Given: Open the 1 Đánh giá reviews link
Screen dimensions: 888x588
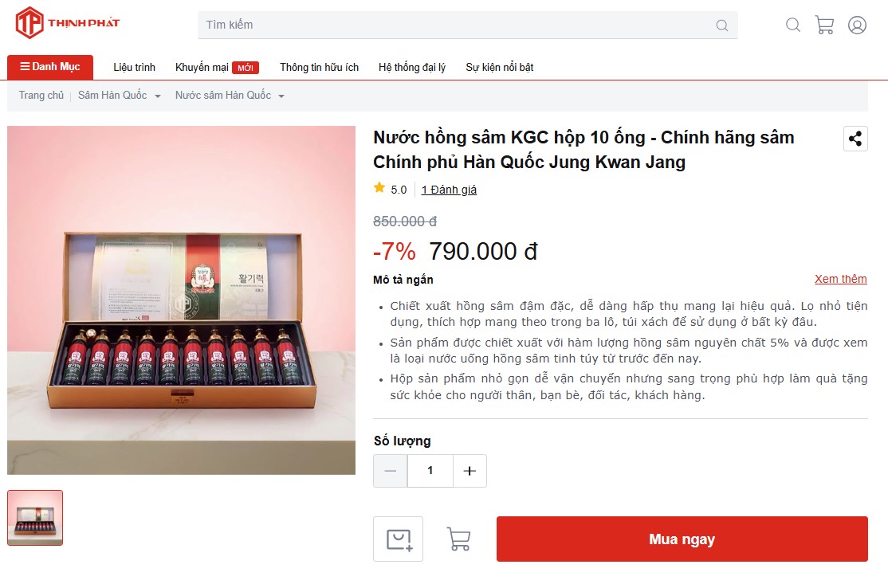Looking at the screenshot, I should point(449,190).
